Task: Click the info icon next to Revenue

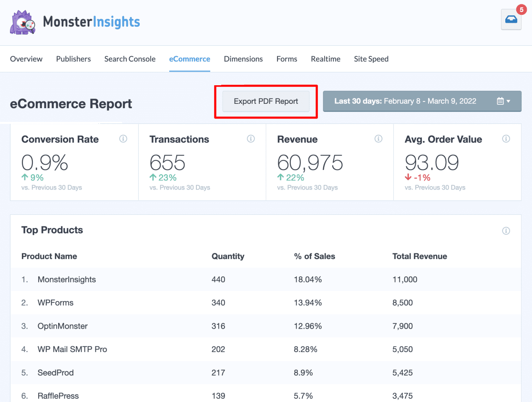Action: (379, 139)
